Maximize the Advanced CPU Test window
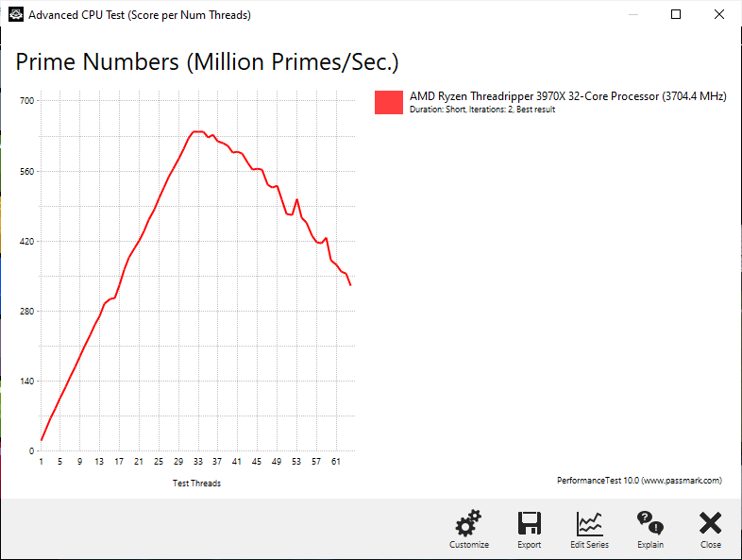The height and width of the screenshot is (560, 742). (x=676, y=15)
